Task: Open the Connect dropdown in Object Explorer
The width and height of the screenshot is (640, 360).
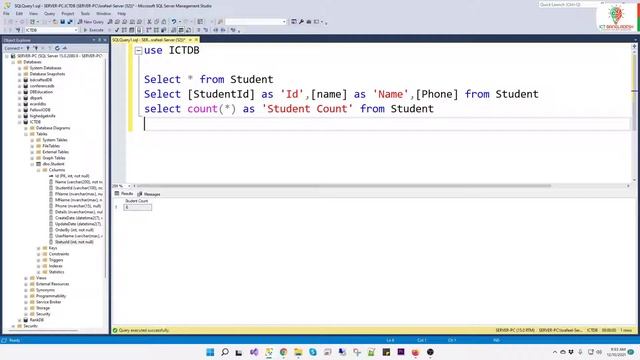Action: pos(13,48)
